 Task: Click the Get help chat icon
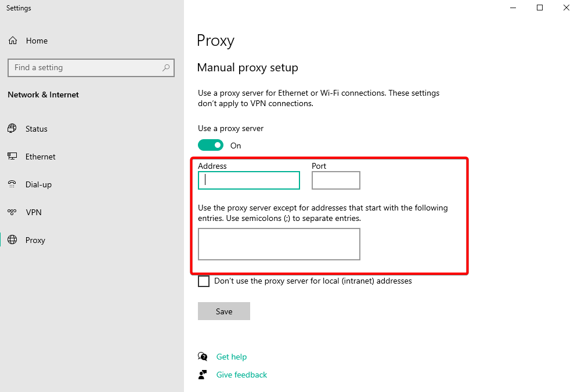pyautogui.click(x=203, y=357)
